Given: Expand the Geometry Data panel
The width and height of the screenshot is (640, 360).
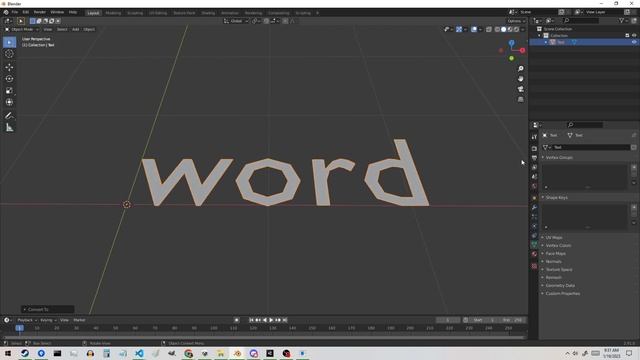Looking at the screenshot, I should [x=560, y=286].
